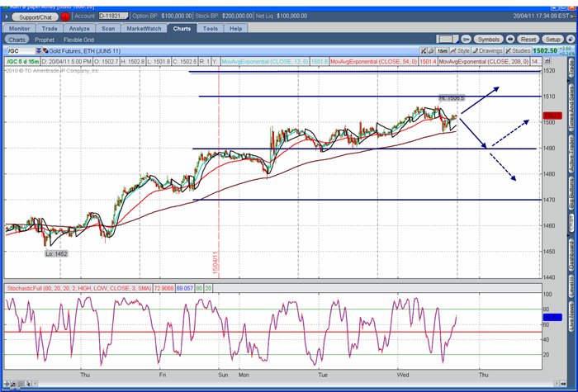Viewport: 578px width, 392px height.
Task: Open the Times And Sales side panel
Action: click(x=571, y=107)
